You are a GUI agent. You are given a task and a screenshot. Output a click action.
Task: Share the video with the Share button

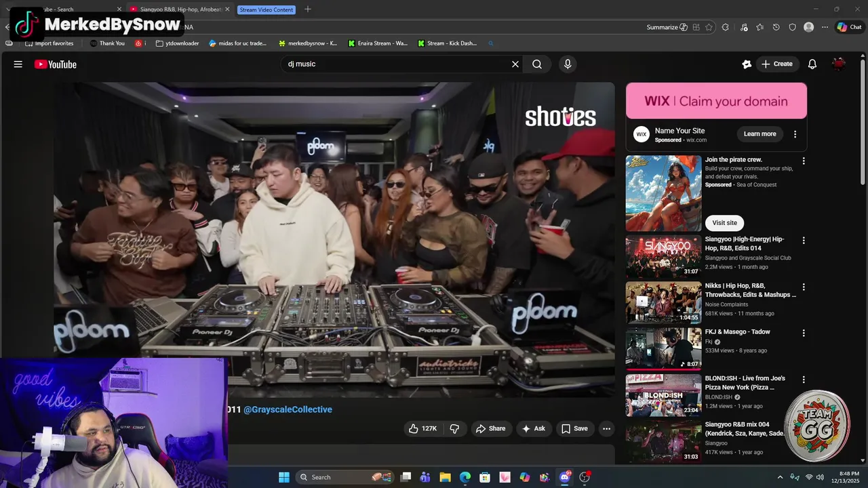(x=490, y=428)
